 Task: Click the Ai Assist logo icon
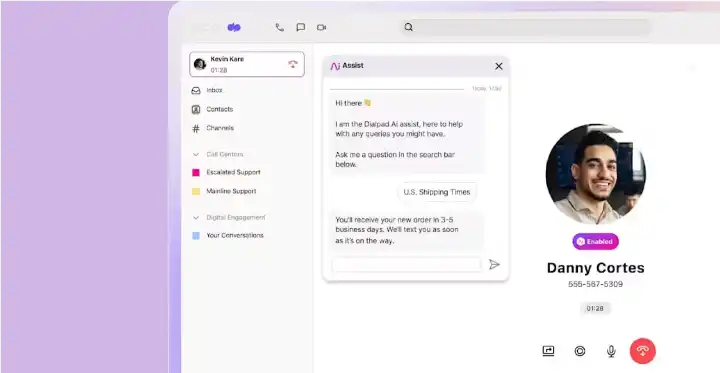coord(335,66)
